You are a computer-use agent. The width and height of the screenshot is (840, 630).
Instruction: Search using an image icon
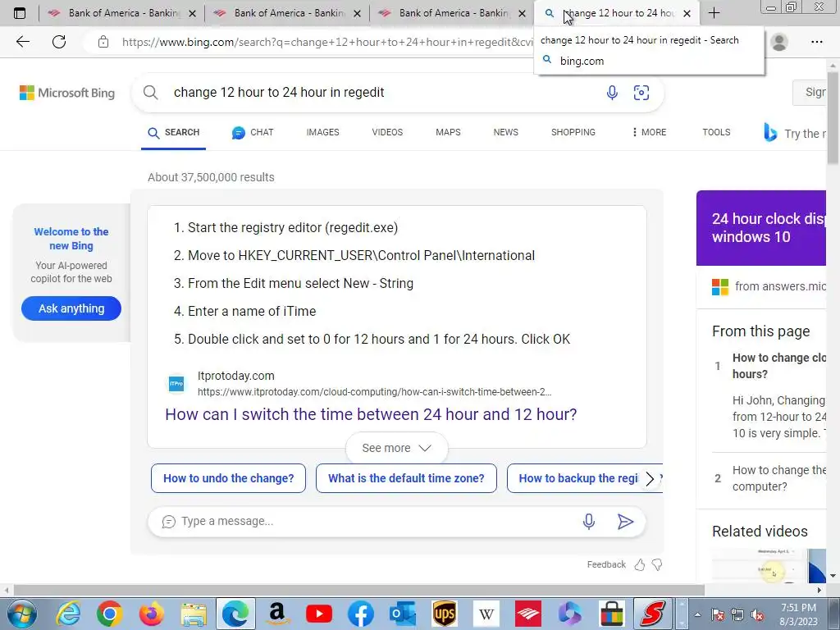[x=641, y=93]
